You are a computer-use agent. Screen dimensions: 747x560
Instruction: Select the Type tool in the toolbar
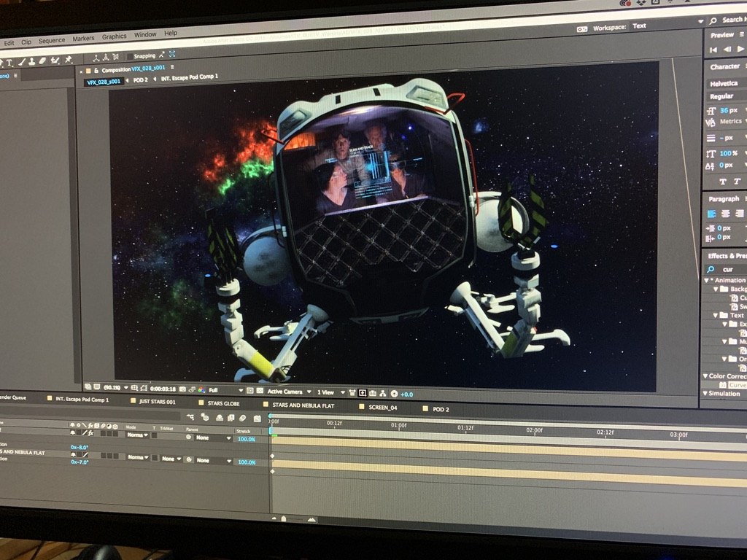click(9, 63)
